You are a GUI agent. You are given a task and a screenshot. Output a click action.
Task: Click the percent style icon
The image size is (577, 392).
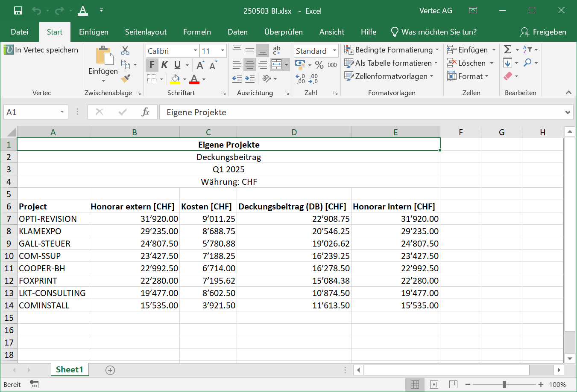pos(319,65)
